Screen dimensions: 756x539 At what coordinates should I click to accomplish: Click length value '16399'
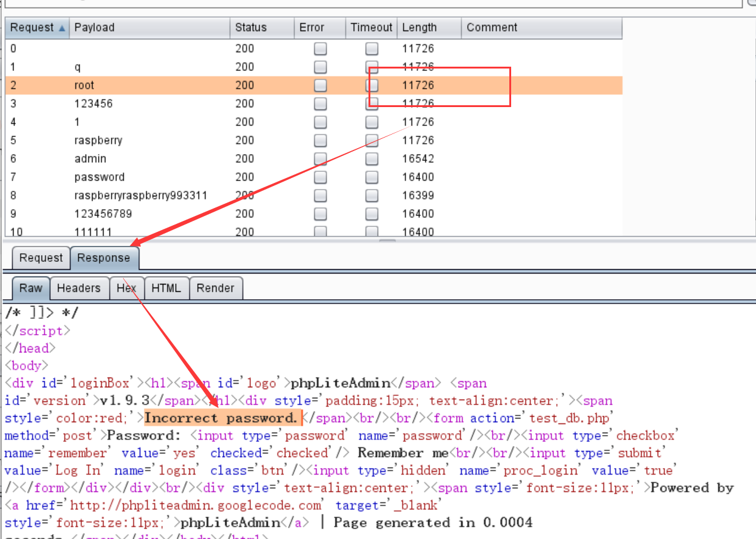(x=418, y=196)
